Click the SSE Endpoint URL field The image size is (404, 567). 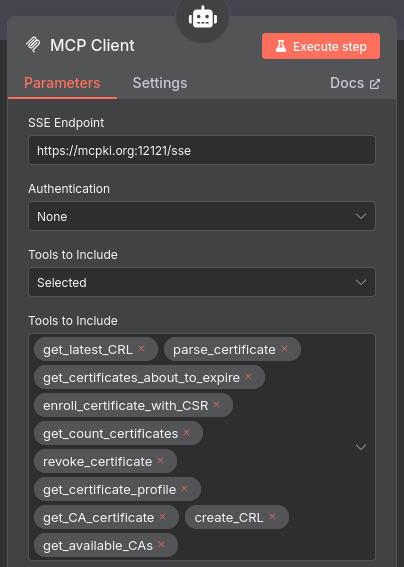point(202,150)
